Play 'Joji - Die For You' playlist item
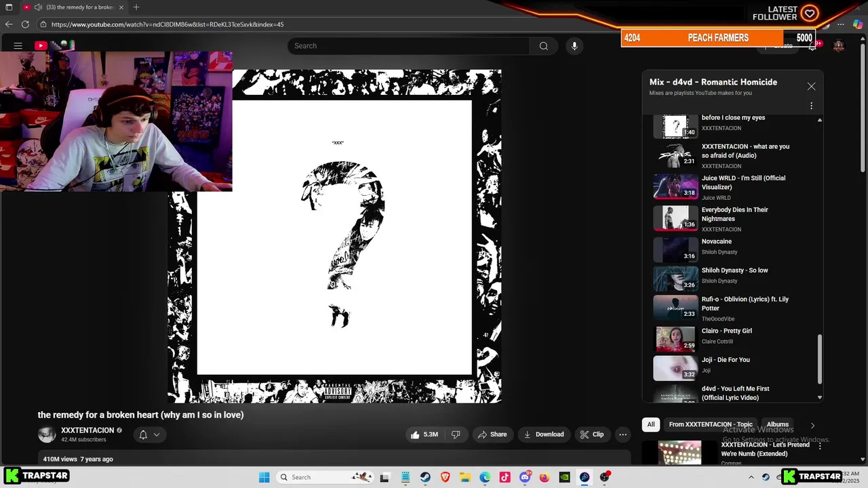This screenshot has width=868, height=488. (732, 368)
